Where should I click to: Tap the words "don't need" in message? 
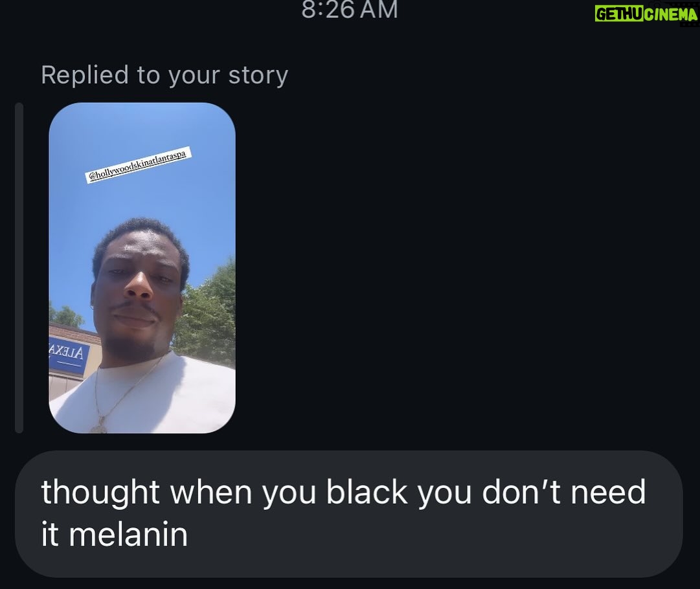coord(564,492)
